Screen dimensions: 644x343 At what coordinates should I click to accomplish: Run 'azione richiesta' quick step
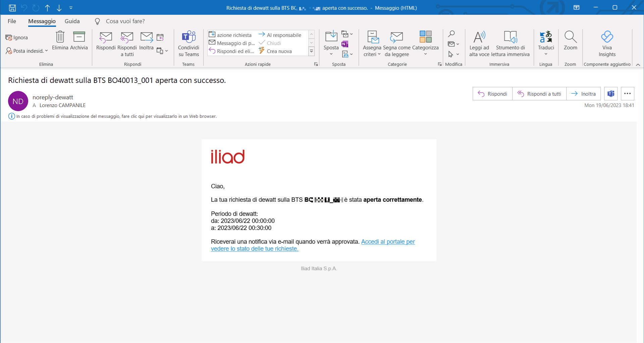pyautogui.click(x=230, y=35)
